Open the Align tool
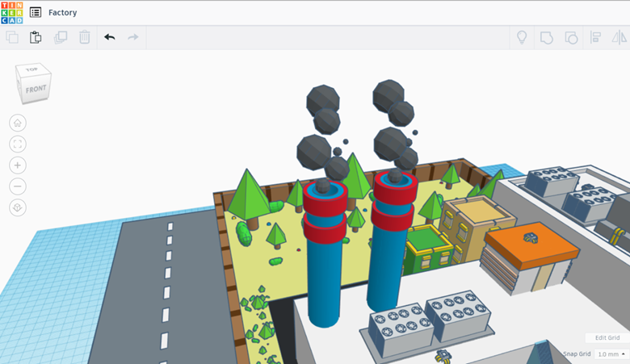630x364 pixels. (595, 38)
